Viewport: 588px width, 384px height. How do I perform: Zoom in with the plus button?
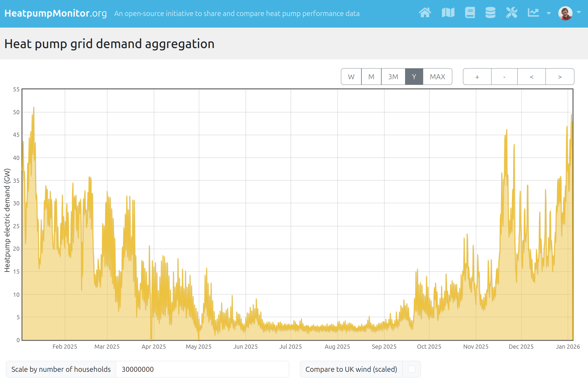click(x=477, y=77)
